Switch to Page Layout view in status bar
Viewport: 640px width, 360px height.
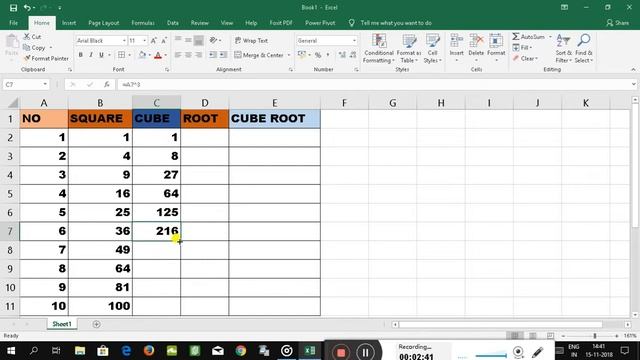533,336
